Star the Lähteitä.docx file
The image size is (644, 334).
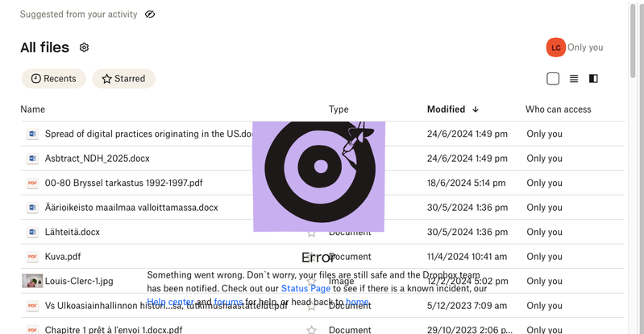[311, 233]
